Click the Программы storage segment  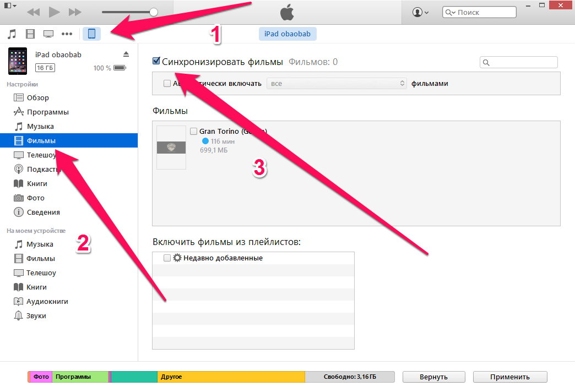click(80, 377)
